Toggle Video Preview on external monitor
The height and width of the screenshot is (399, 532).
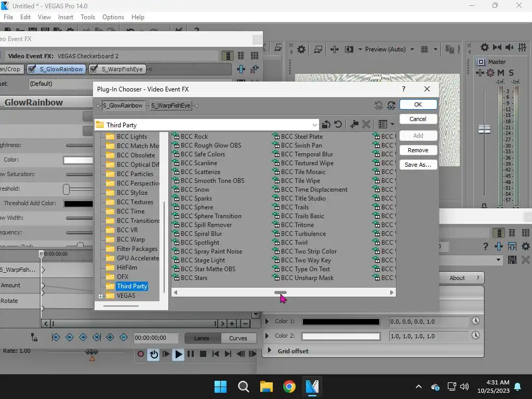[x=318, y=49]
